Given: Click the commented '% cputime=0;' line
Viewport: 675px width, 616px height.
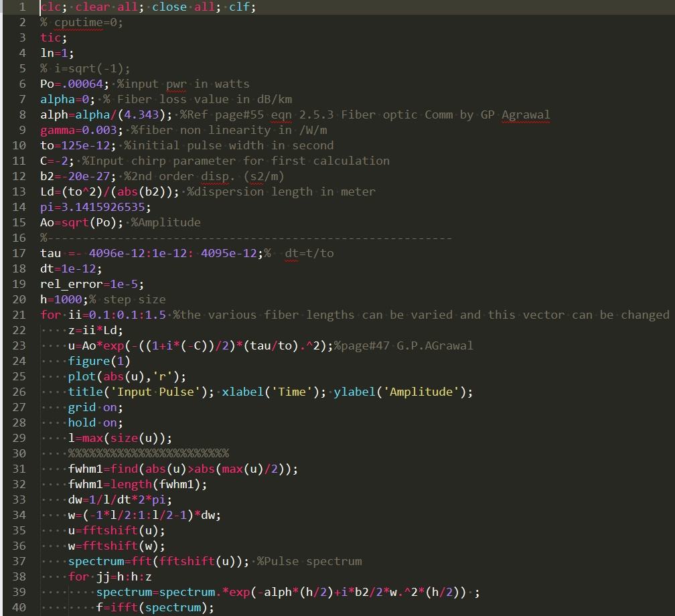Looking at the screenshot, I should [82, 22].
